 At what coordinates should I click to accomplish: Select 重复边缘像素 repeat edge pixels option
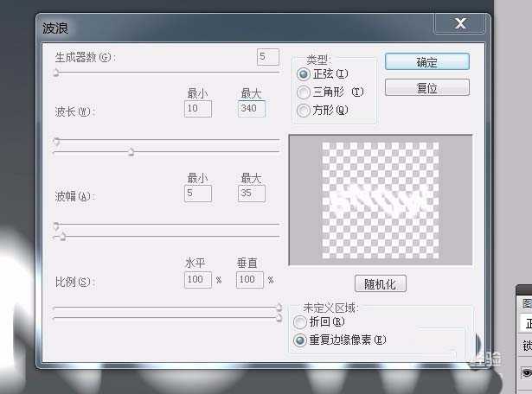point(300,340)
